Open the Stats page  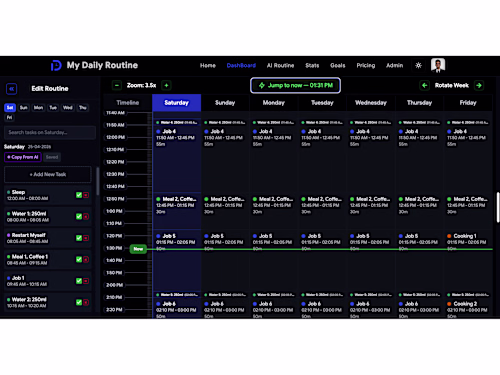click(x=312, y=66)
